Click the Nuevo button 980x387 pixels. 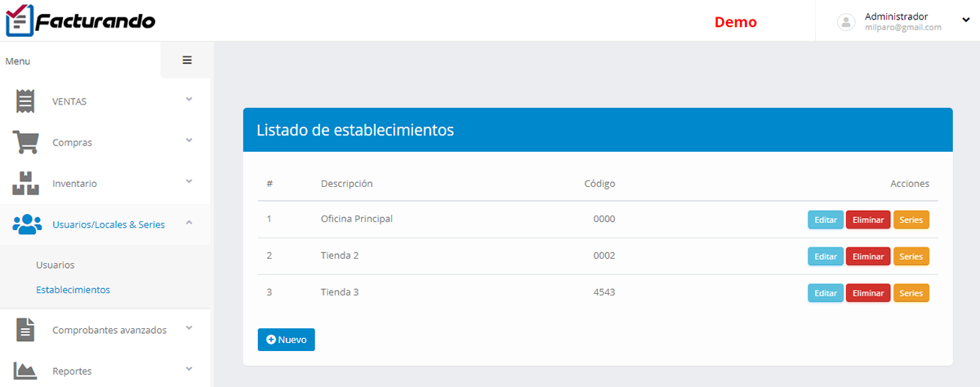coord(286,340)
